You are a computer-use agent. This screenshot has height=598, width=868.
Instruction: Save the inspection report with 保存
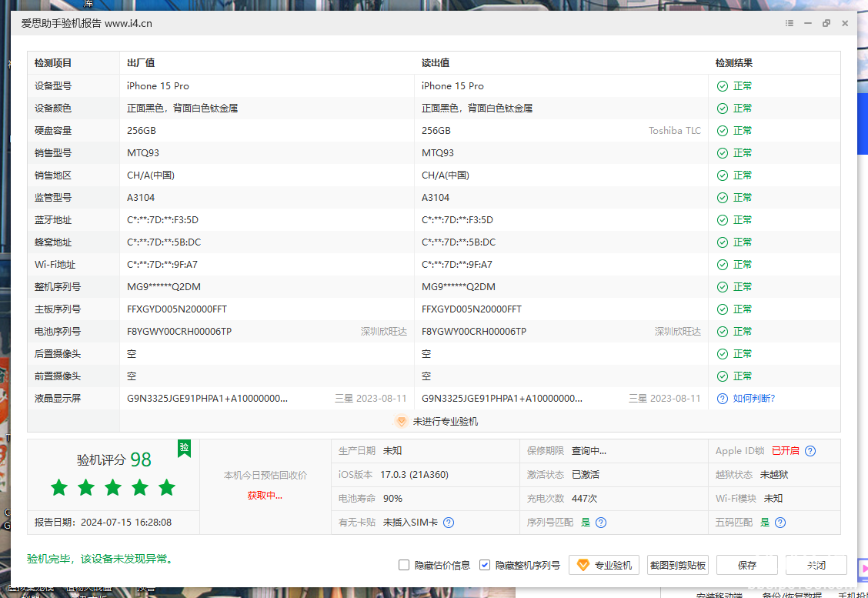(746, 566)
